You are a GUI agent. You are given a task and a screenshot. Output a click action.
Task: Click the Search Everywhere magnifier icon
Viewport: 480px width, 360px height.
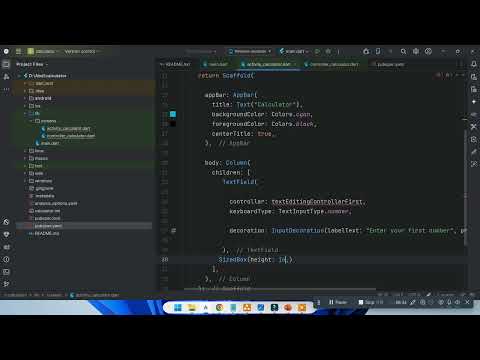403,51
